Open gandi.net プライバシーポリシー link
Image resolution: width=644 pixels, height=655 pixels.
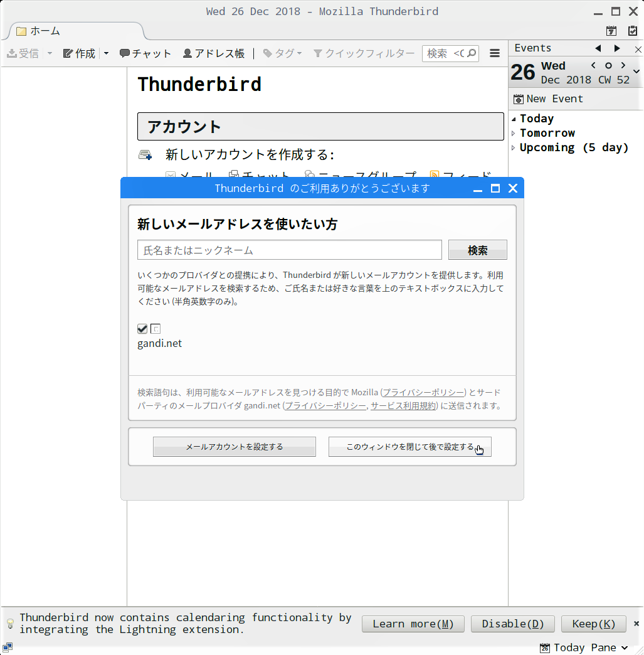325,406
